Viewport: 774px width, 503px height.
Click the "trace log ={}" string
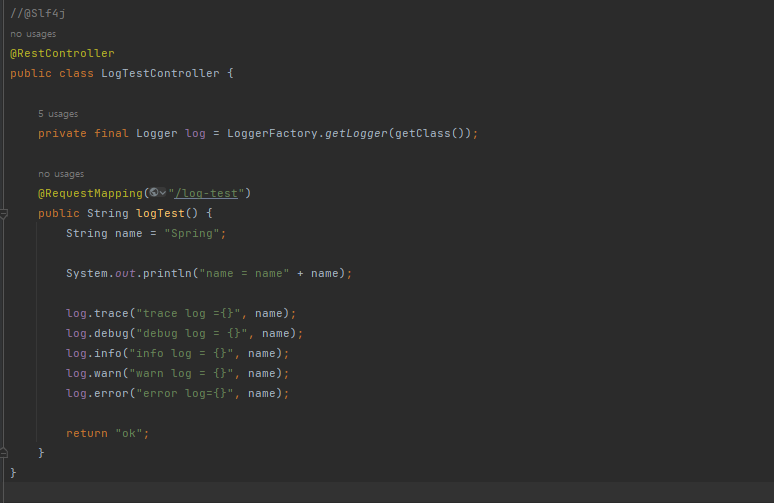point(191,313)
